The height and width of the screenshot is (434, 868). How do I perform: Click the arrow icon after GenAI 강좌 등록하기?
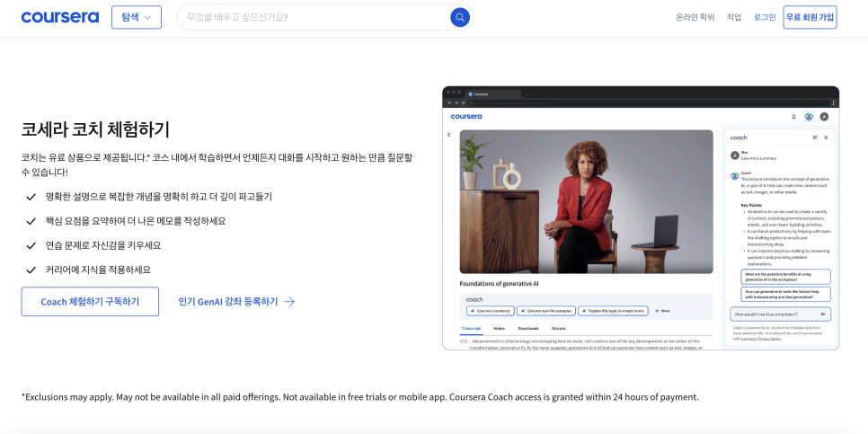(x=289, y=302)
